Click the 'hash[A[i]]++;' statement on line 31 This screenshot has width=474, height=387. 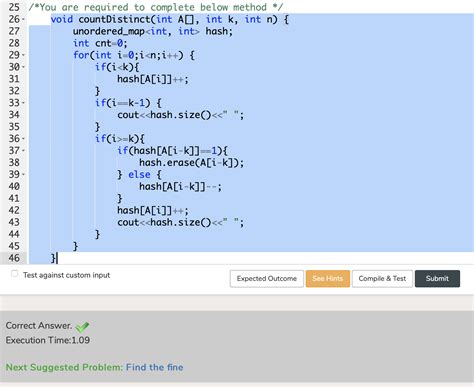153,79
